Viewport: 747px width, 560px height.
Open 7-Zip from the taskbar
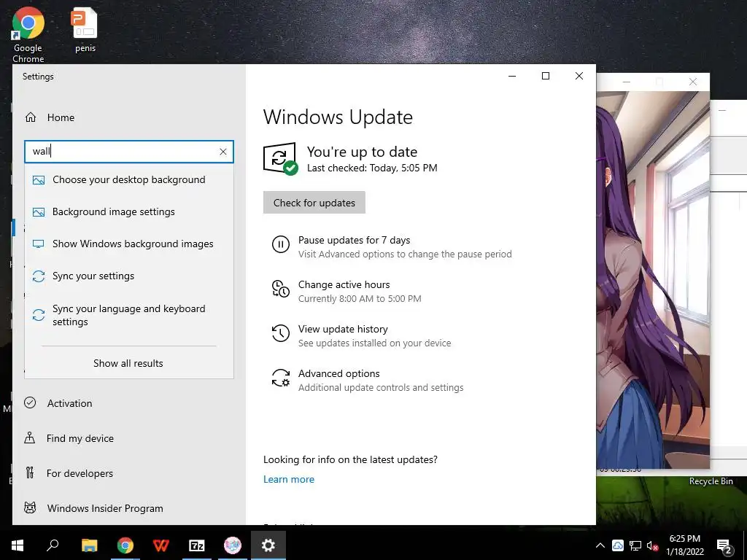[x=197, y=545]
